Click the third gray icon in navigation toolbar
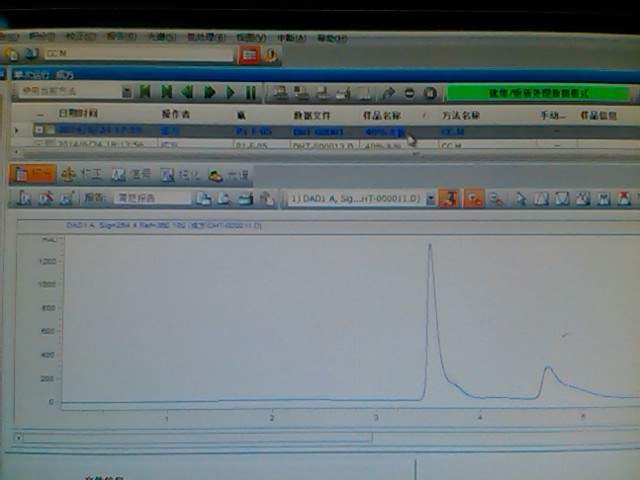Image resolution: width=640 pixels, height=480 pixels. click(322, 93)
